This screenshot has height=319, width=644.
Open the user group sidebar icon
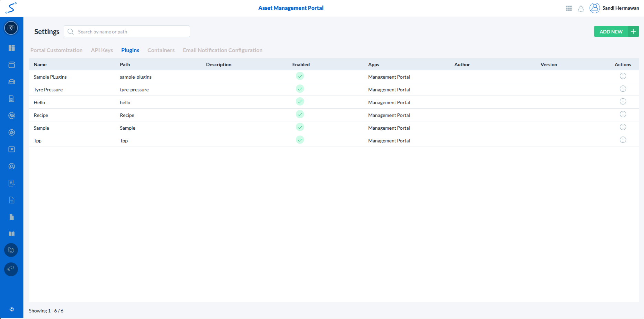click(x=12, y=116)
